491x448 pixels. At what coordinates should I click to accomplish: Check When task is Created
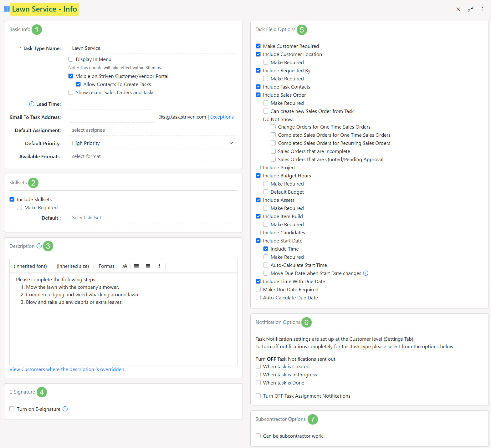tap(258, 366)
